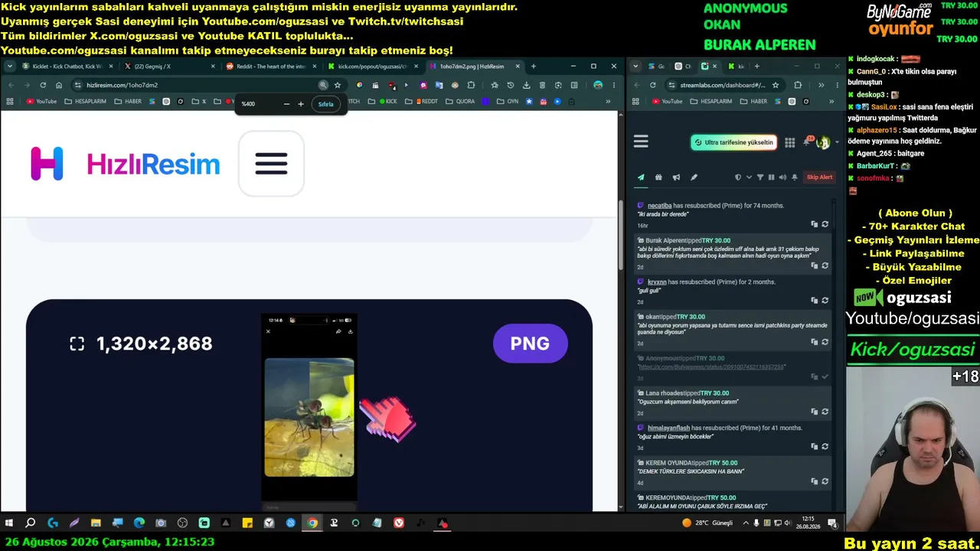Open the event filter funnel icon

[760, 178]
